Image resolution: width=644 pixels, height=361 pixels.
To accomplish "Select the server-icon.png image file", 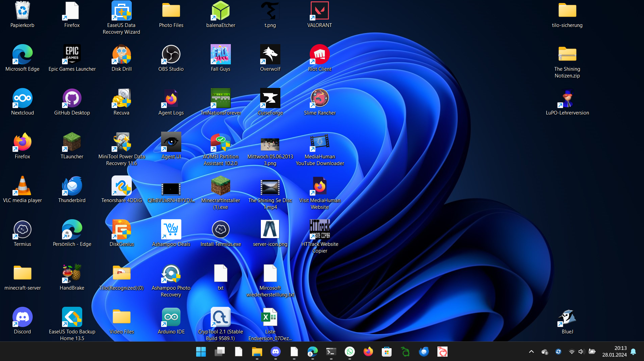I will (270, 230).
